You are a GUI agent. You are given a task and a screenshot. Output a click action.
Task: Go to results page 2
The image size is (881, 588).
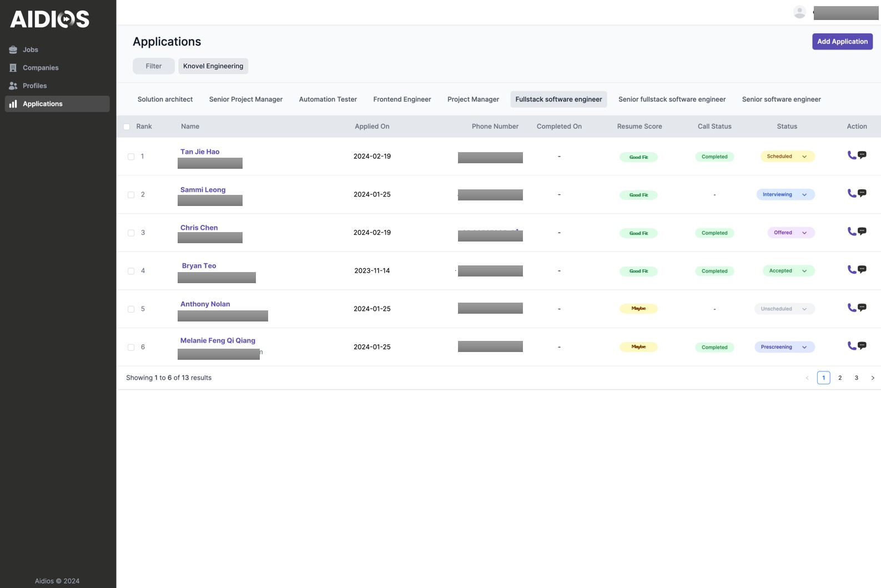coord(840,378)
